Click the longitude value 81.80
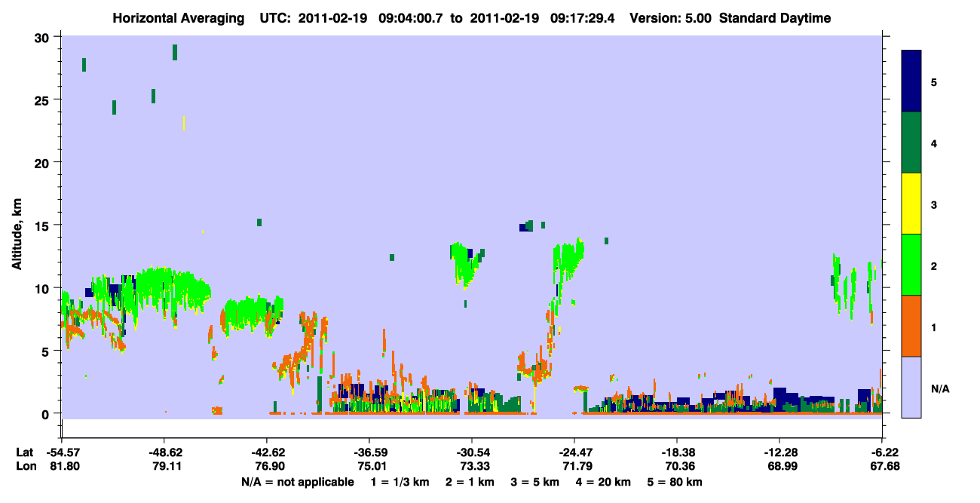The width and height of the screenshot is (980, 503). [63, 466]
